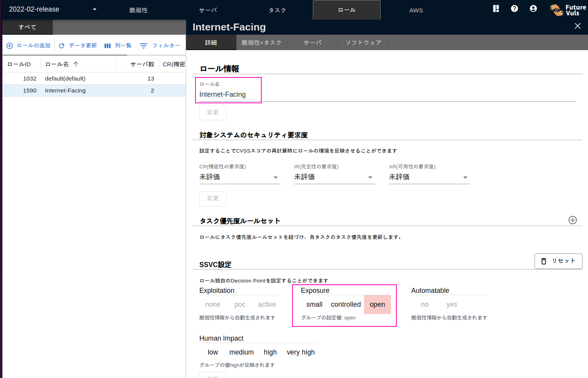This screenshot has height=378, width=588.
Task: Select small for Exposure
Action: (x=314, y=304)
